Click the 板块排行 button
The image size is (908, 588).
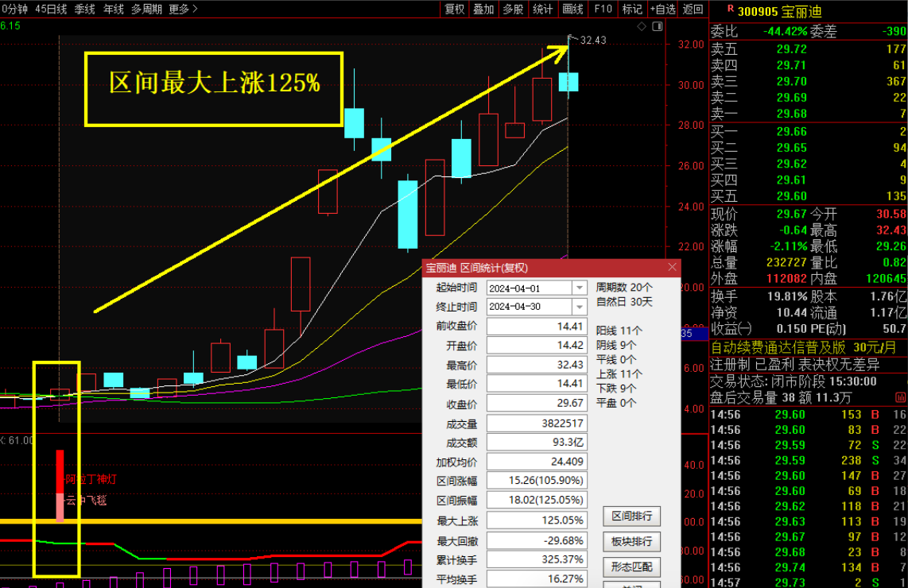pyautogui.click(x=632, y=542)
